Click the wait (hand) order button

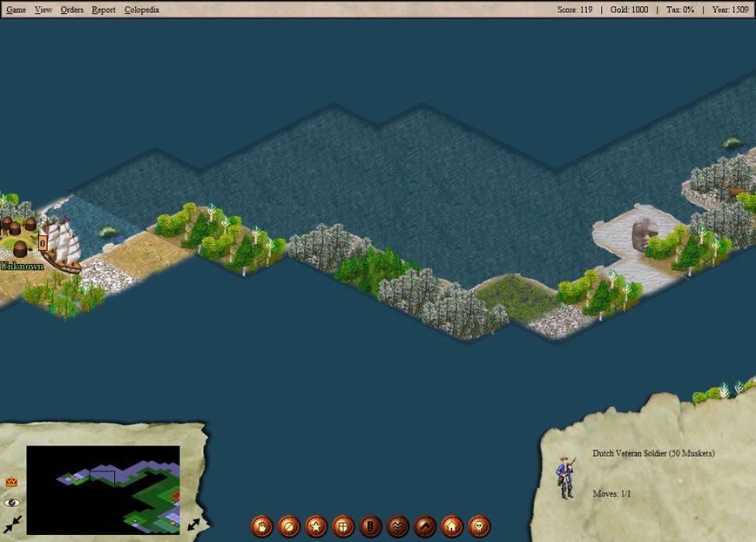[x=262, y=526]
